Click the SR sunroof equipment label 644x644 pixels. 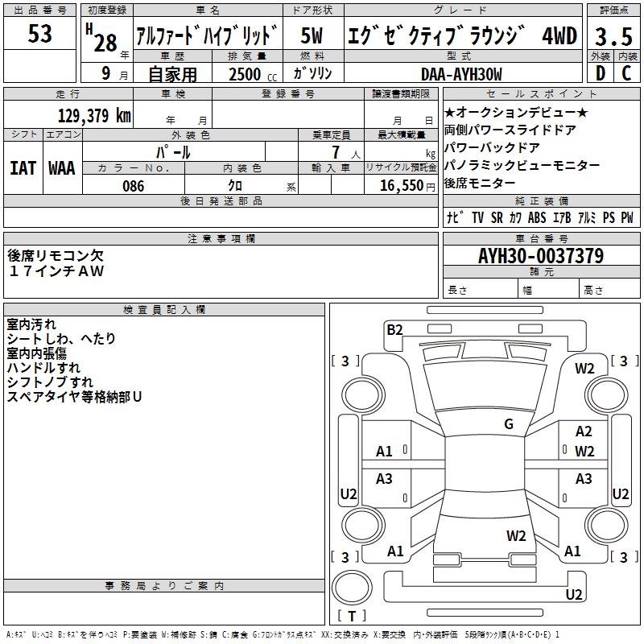click(497, 217)
